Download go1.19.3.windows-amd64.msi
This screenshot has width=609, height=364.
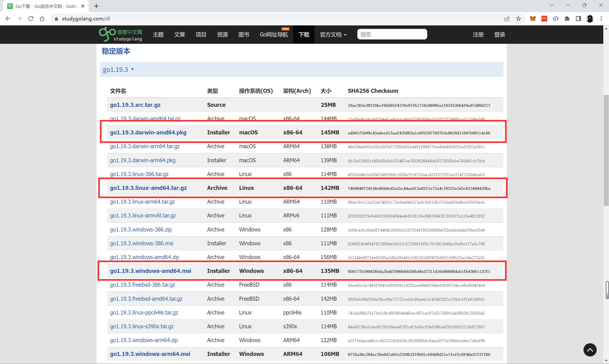point(151,271)
